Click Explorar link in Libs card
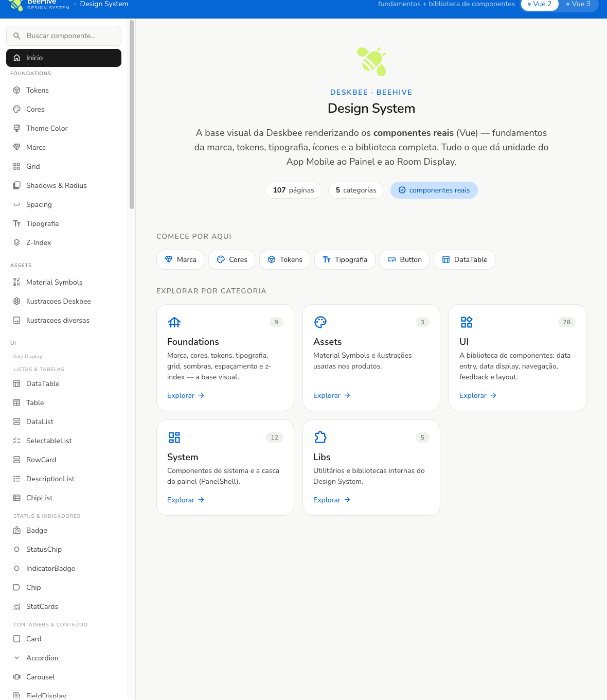The width and height of the screenshot is (607, 700). 332,500
